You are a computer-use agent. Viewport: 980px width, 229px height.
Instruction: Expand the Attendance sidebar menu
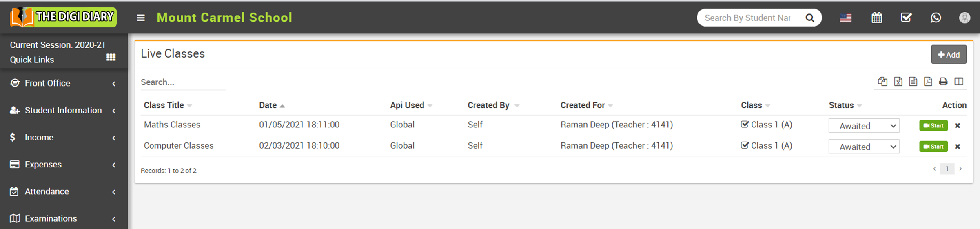click(x=64, y=191)
